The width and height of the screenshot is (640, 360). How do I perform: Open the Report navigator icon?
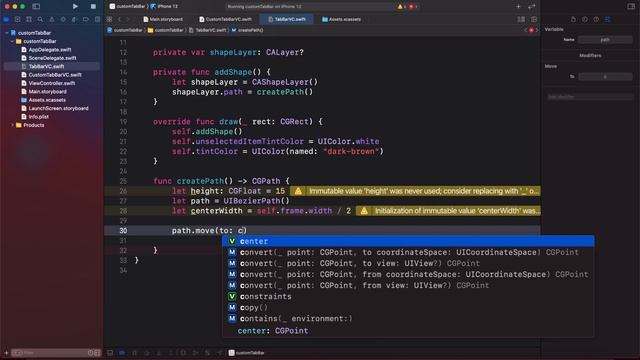point(97,19)
